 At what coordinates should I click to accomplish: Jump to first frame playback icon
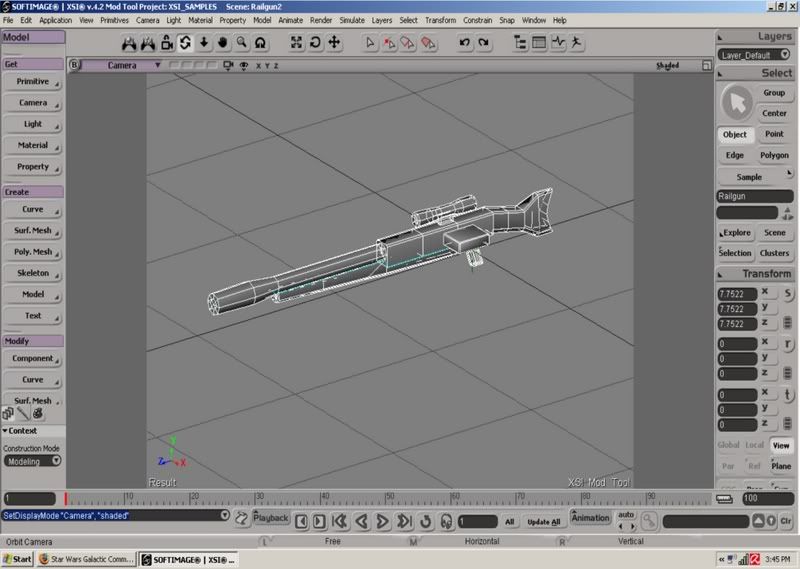(x=339, y=521)
